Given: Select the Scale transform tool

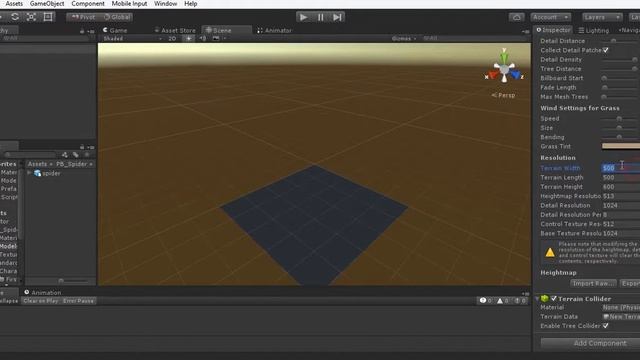Looking at the screenshot, I should pyautogui.click(x=31, y=17).
